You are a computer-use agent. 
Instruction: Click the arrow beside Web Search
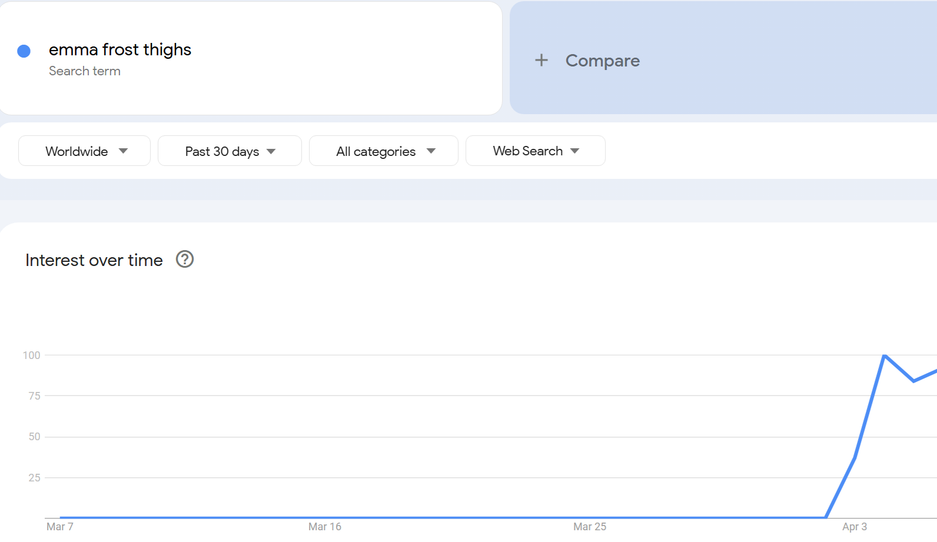coord(575,151)
